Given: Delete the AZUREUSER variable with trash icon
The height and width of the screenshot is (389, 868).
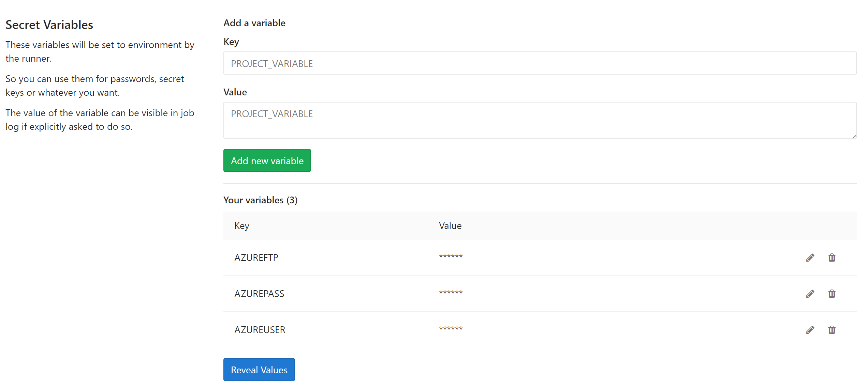Looking at the screenshot, I should (832, 330).
